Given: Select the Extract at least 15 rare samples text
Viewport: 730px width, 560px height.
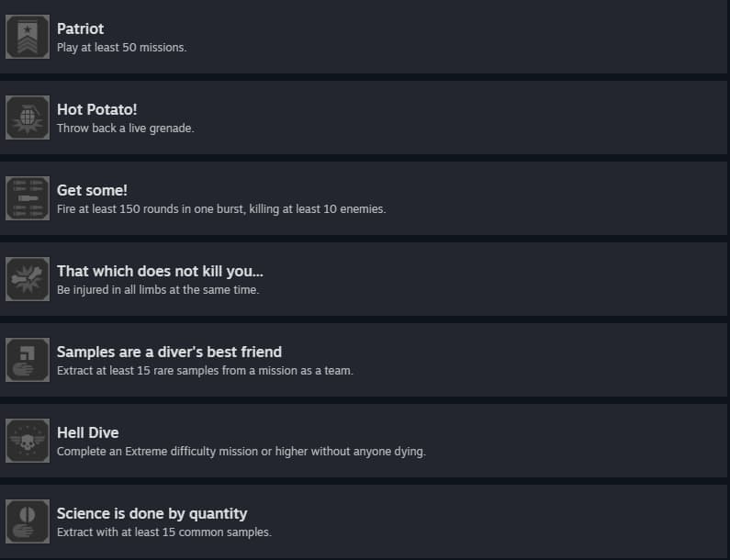Looking at the screenshot, I should (x=205, y=371).
